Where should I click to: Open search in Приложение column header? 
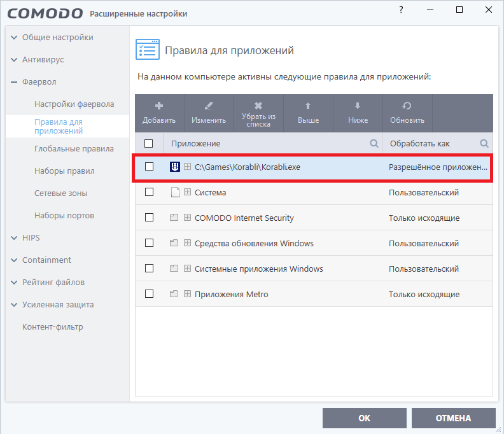(374, 143)
